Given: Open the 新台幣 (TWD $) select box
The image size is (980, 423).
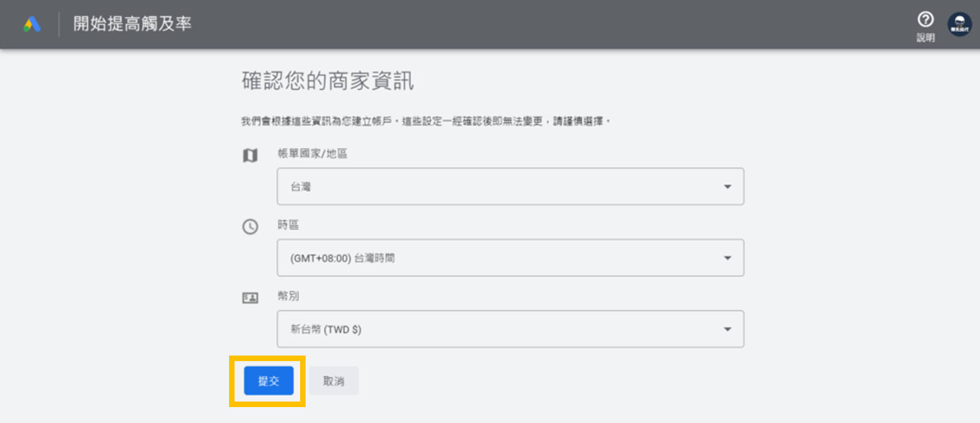Looking at the screenshot, I should (x=510, y=329).
